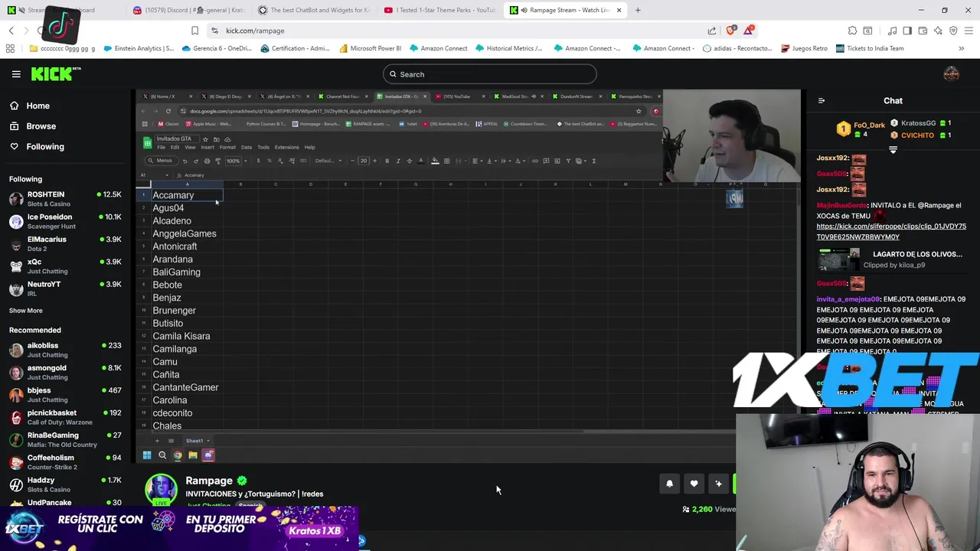Image resolution: width=980 pixels, height=551 pixels.
Task: Click the kick.com/rampage address bar
Action: 459,31
